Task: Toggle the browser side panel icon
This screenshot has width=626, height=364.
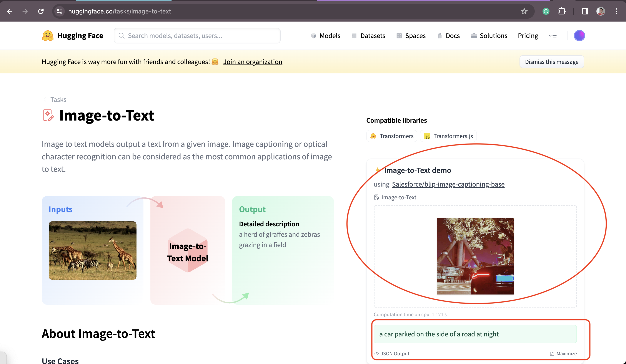Action: pyautogui.click(x=585, y=11)
